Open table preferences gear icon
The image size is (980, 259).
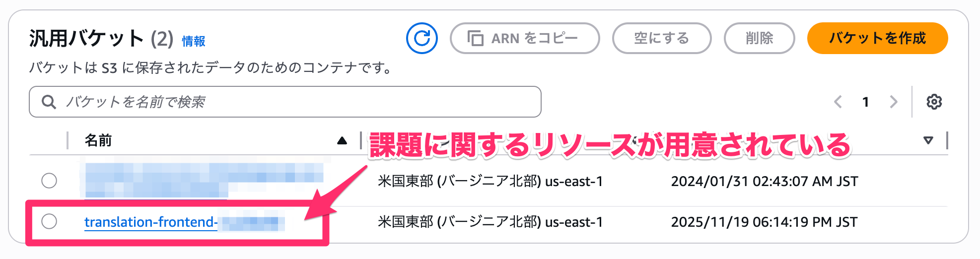coord(934,102)
